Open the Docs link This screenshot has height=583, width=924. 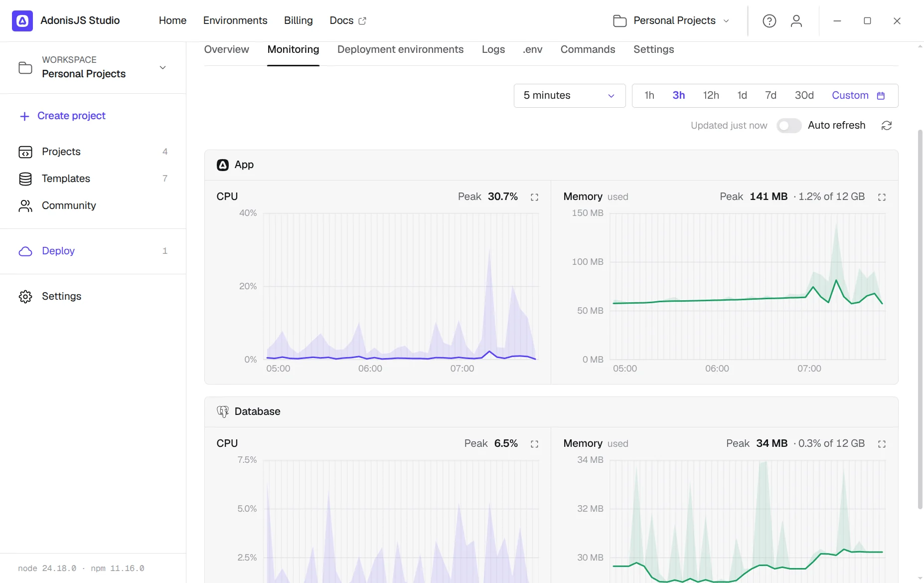[x=348, y=21]
